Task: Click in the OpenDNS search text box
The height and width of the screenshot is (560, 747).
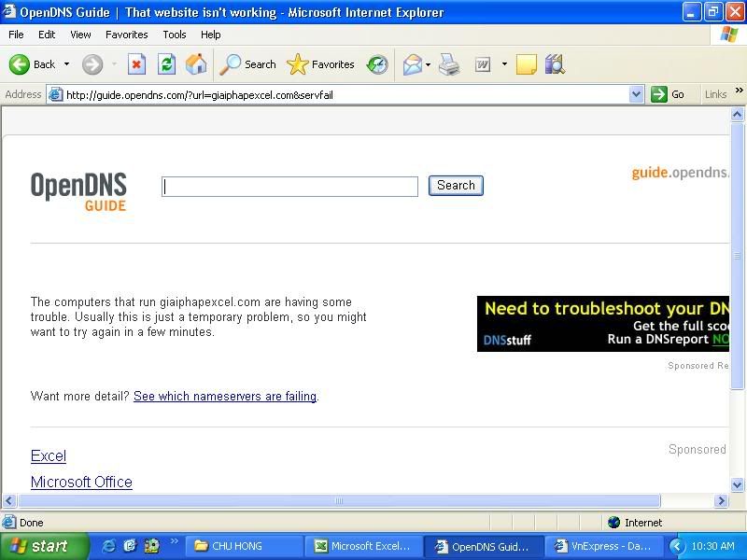Action: (289, 186)
